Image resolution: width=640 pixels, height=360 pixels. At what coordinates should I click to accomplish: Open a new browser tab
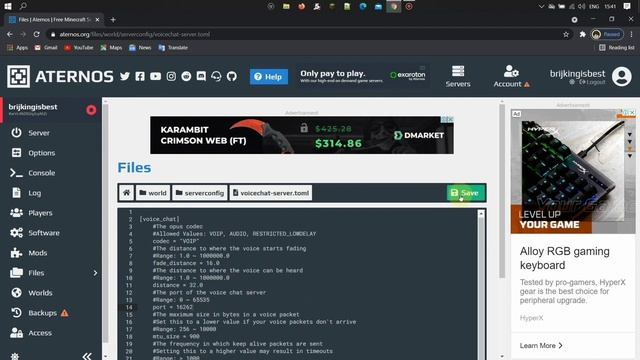[x=113, y=20]
